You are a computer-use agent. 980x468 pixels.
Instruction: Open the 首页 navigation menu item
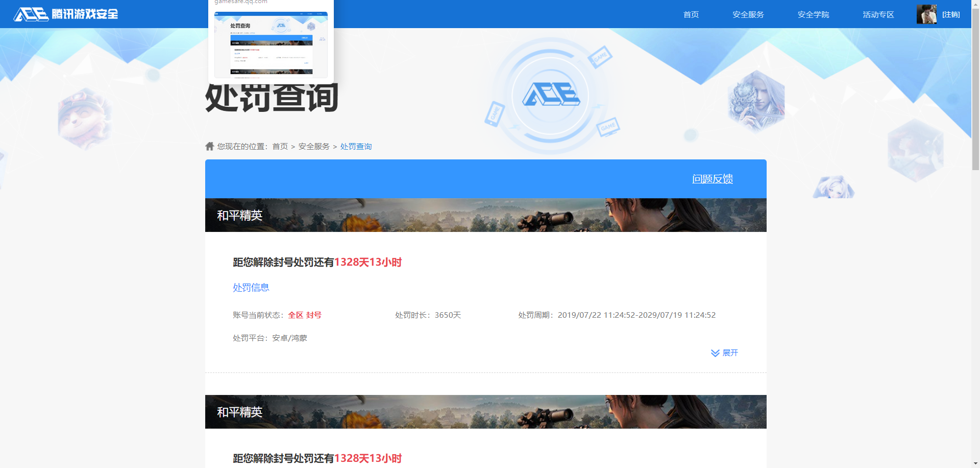[691, 14]
